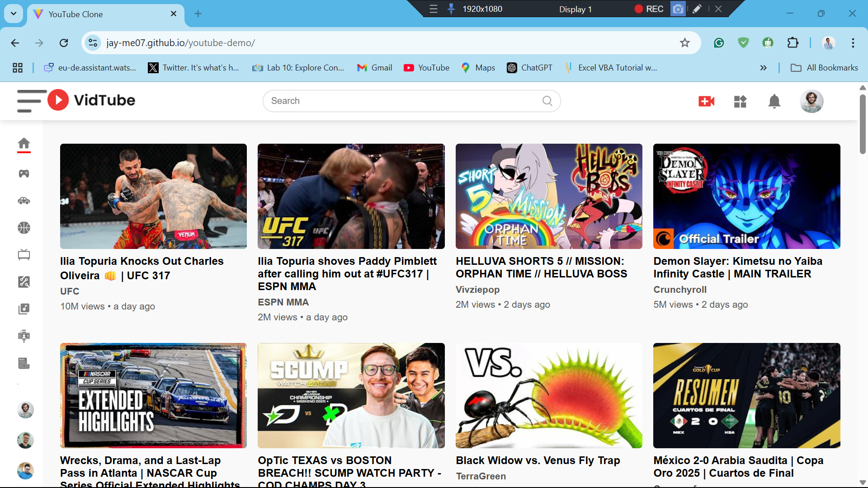This screenshot has height=488, width=868.
Task: Open a new browser tab
Action: [198, 14]
